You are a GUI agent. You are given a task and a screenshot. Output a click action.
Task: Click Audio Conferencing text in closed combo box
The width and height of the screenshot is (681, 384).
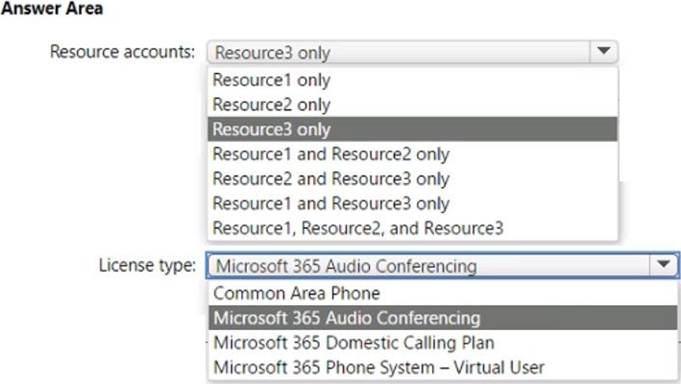pos(401,266)
